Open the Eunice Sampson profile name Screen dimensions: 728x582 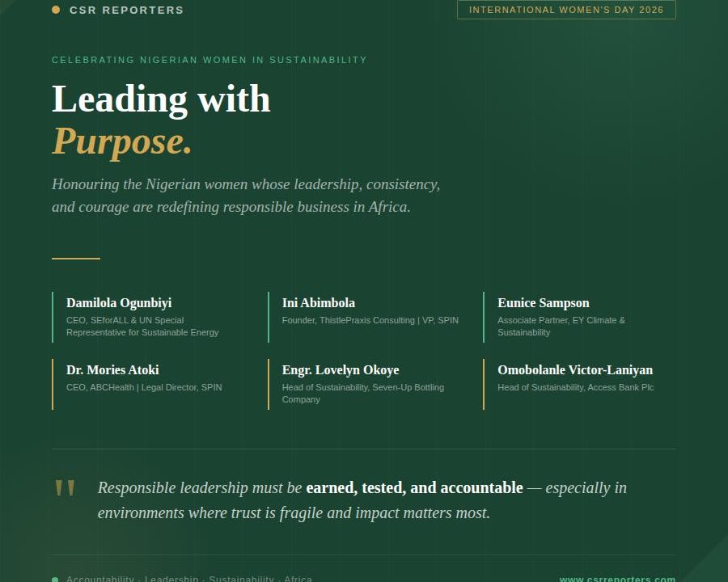pos(543,303)
